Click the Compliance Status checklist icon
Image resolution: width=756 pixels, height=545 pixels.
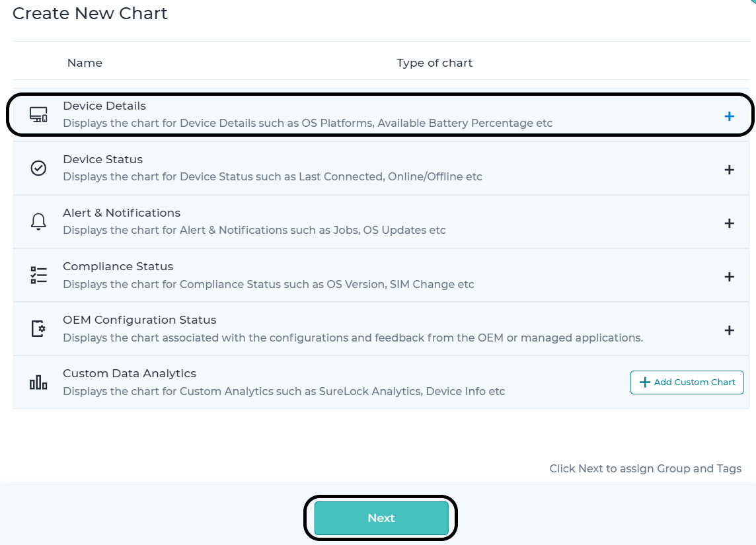(x=38, y=275)
